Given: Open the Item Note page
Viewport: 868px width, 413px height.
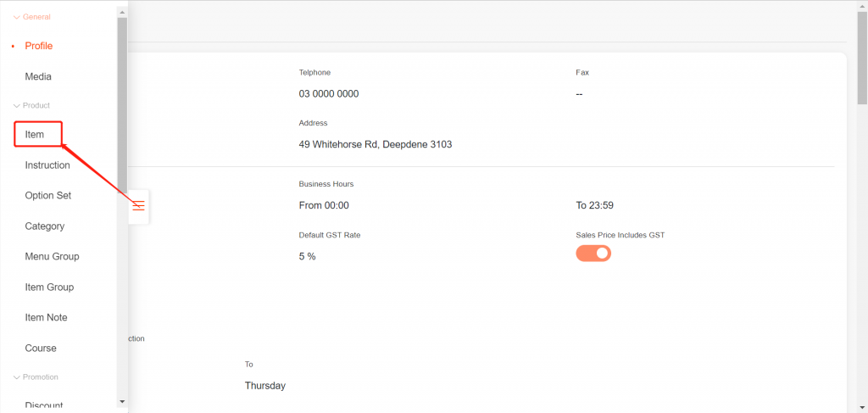Looking at the screenshot, I should point(46,318).
